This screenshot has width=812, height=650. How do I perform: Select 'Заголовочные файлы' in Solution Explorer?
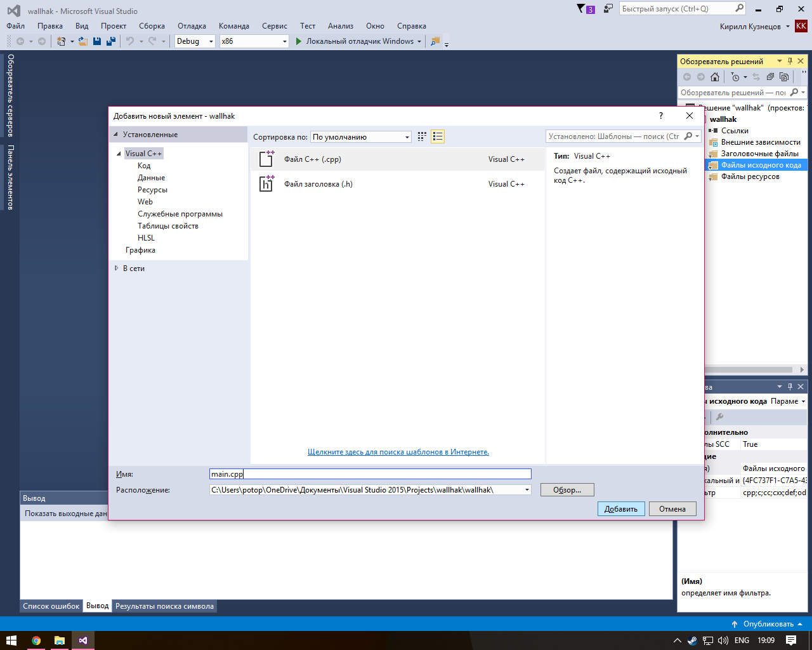759,154
